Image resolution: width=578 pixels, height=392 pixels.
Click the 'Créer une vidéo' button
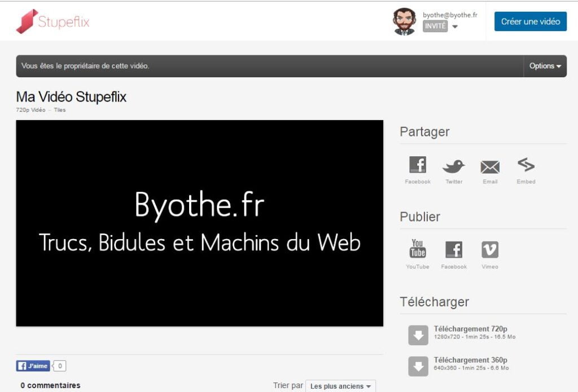[x=530, y=21]
